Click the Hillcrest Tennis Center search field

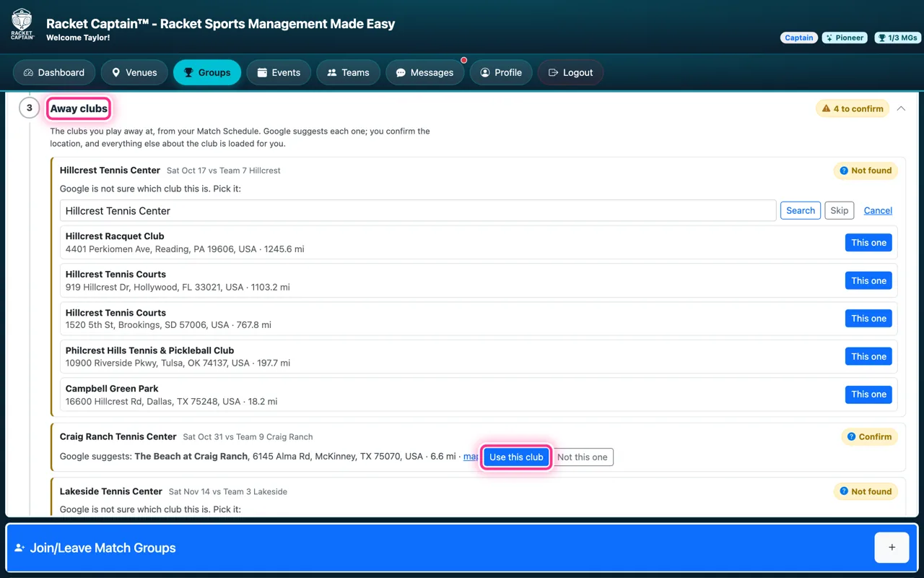418,211
